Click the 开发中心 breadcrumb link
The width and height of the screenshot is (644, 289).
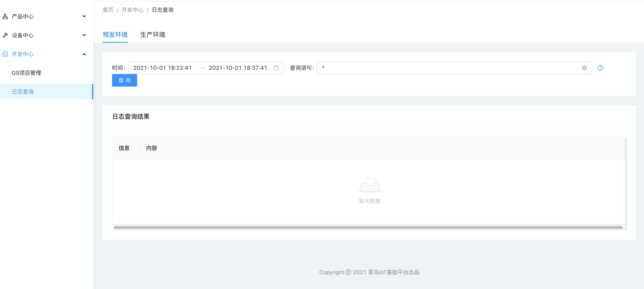132,10
